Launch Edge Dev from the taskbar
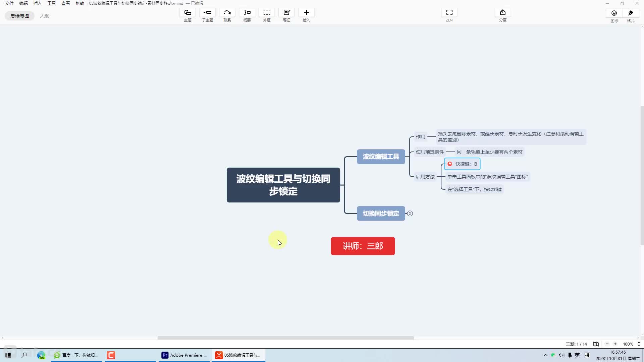644x362 pixels. [x=41, y=355]
